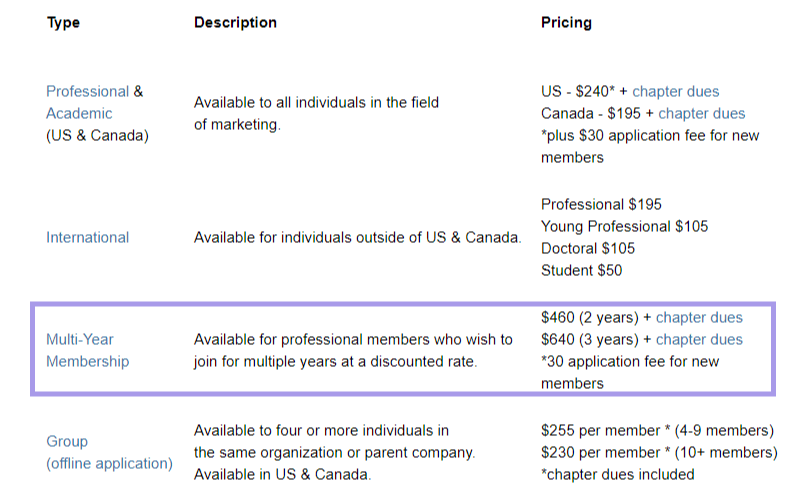Click the multi-year discounted rate description

tap(353, 350)
